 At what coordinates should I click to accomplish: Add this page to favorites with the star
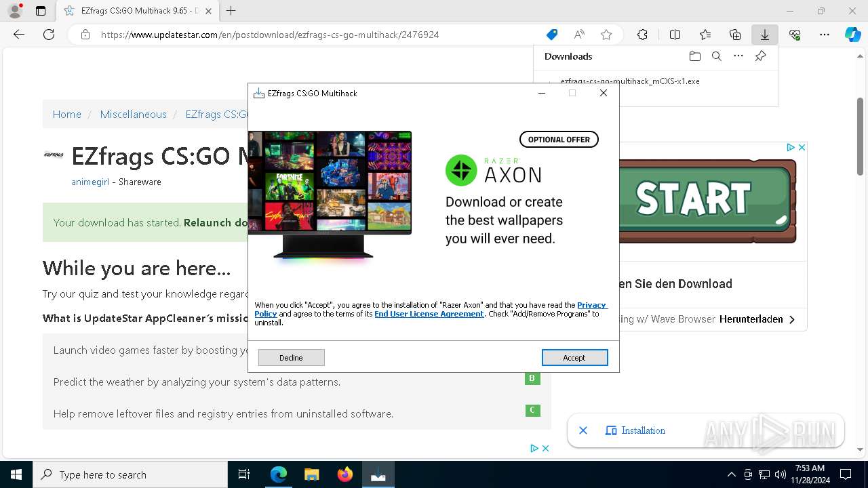click(x=606, y=35)
